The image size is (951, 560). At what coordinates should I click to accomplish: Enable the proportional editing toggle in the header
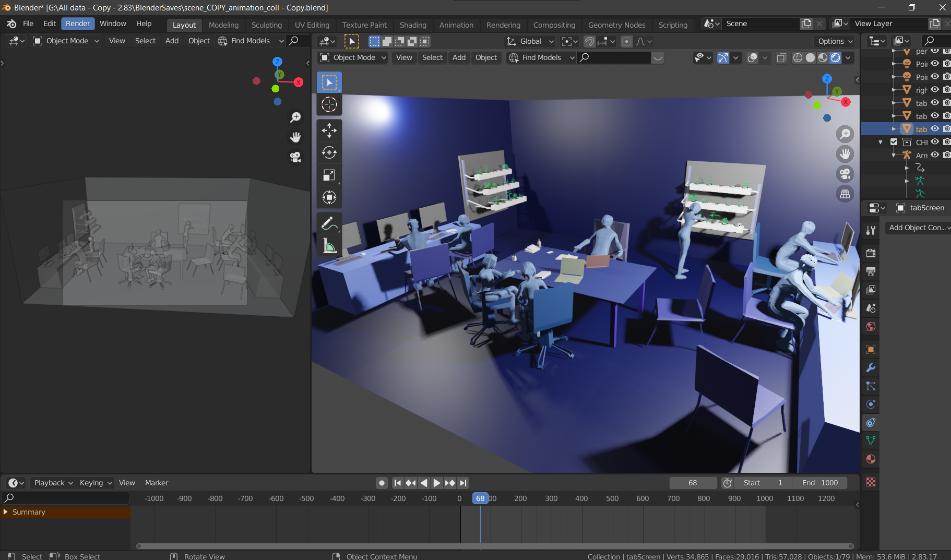tap(626, 41)
